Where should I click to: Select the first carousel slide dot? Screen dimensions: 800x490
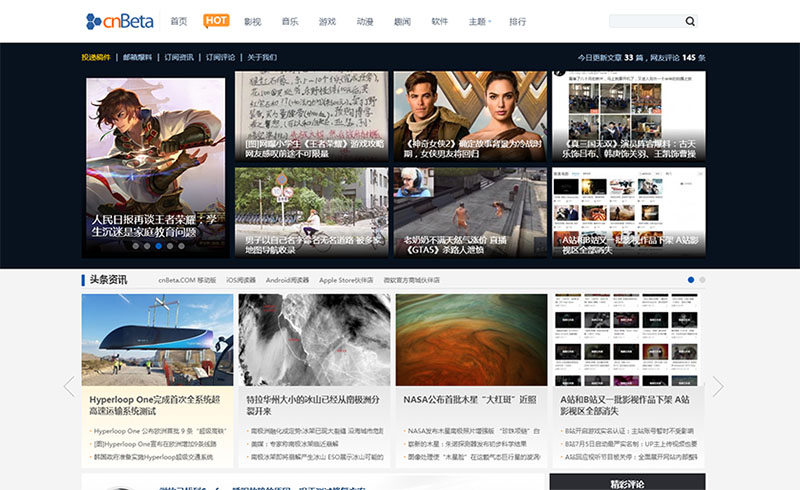coord(136,246)
